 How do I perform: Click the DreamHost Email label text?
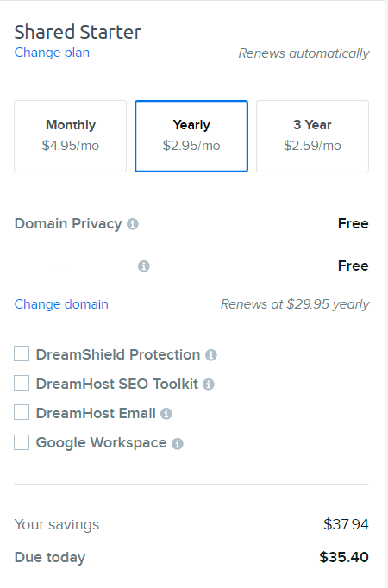[x=96, y=413]
